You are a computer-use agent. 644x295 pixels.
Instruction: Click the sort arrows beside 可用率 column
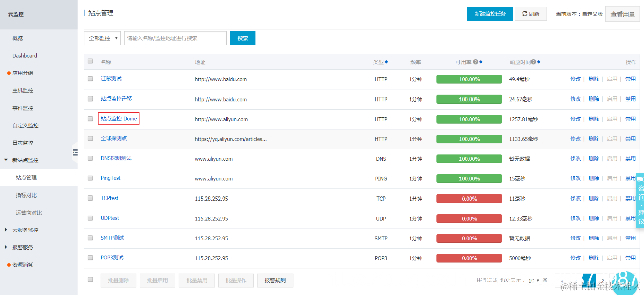tap(481, 62)
